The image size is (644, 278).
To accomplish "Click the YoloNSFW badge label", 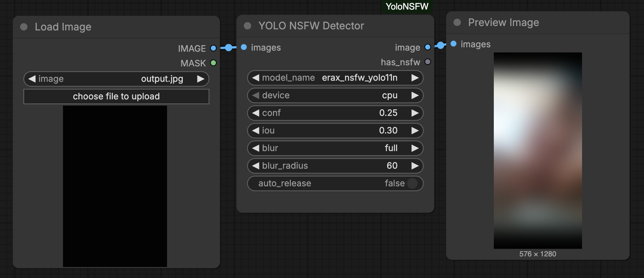I will pyautogui.click(x=407, y=7).
